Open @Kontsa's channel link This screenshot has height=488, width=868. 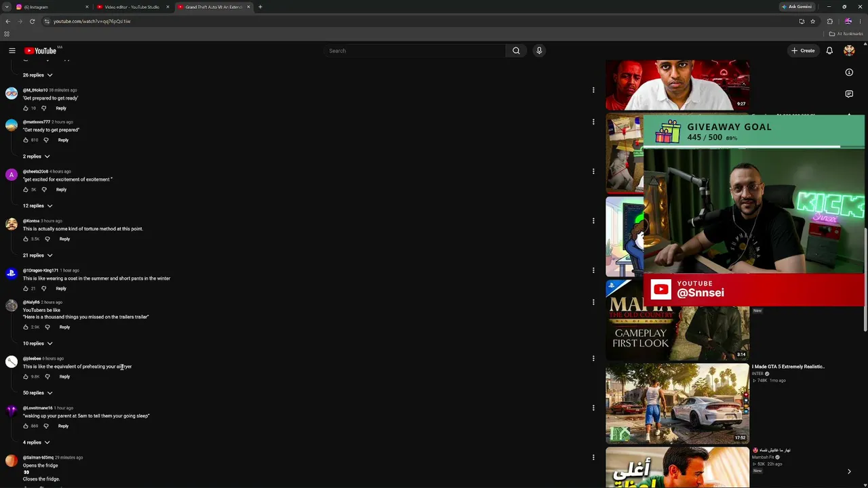[x=33, y=221]
